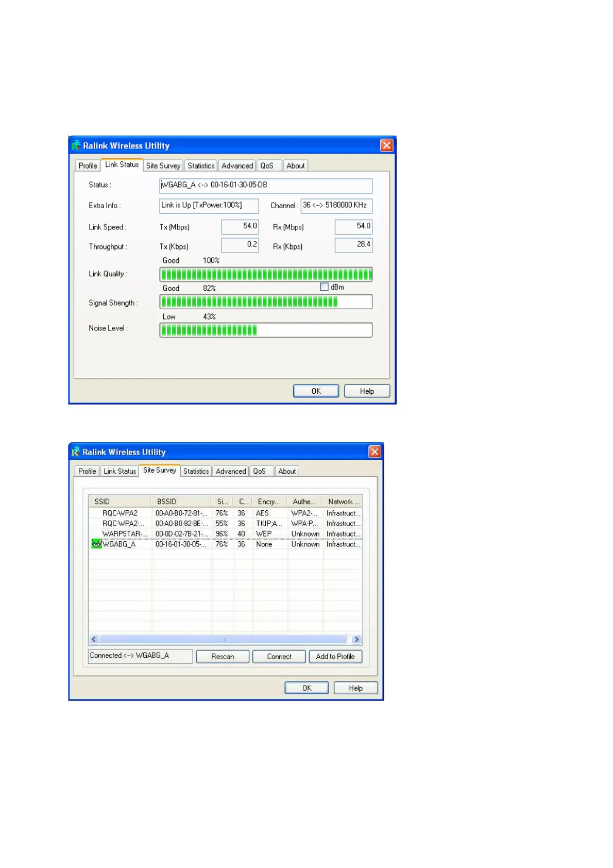Click the Connected <--> WGABG_A status field
This screenshot has width=613, height=868.
coord(141,656)
